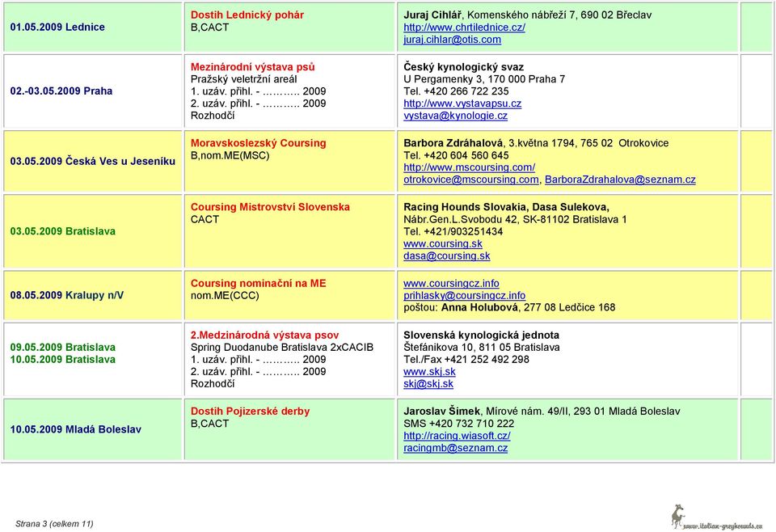Screen dimensions: 776x532
Task: Open the www.coursing.sk link
Action: (x=443, y=243)
